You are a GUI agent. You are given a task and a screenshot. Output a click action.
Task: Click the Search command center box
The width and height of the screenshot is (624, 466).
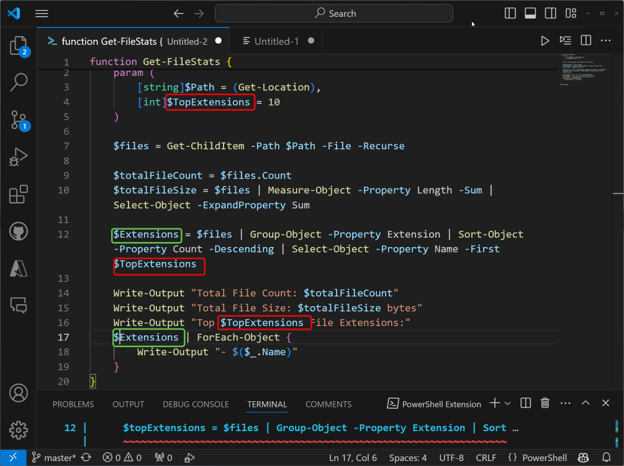(x=334, y=14)
